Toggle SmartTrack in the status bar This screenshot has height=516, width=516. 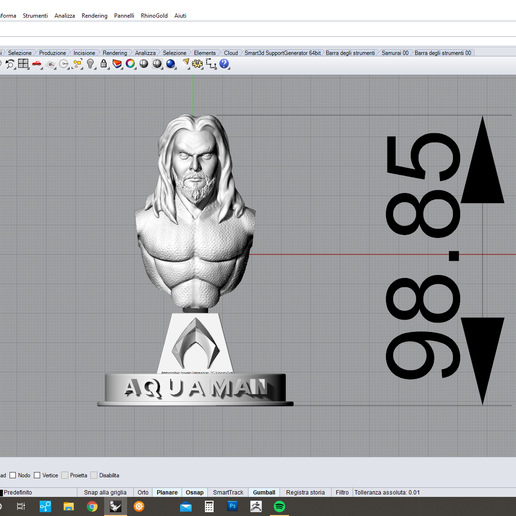point(228,492)
